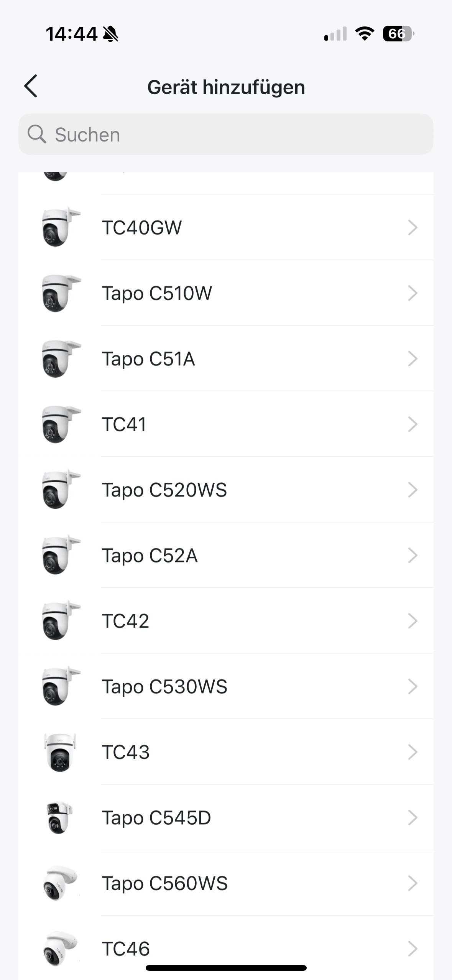Tap the TC46 camera image
The image size is (452, 980).
pyautogui.click(x=60, y=949)
